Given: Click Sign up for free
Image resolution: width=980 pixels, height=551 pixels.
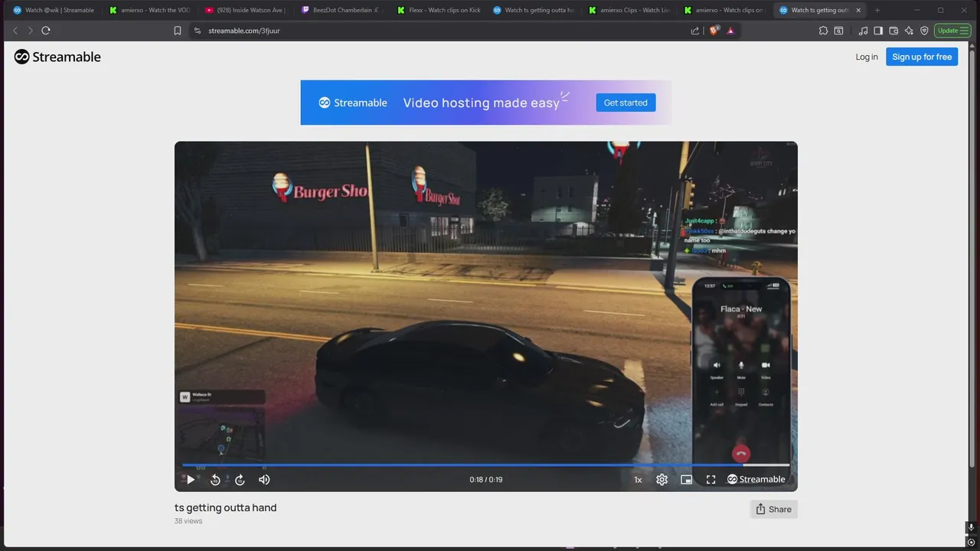Looking at the screenshot, I should (922, 57).
